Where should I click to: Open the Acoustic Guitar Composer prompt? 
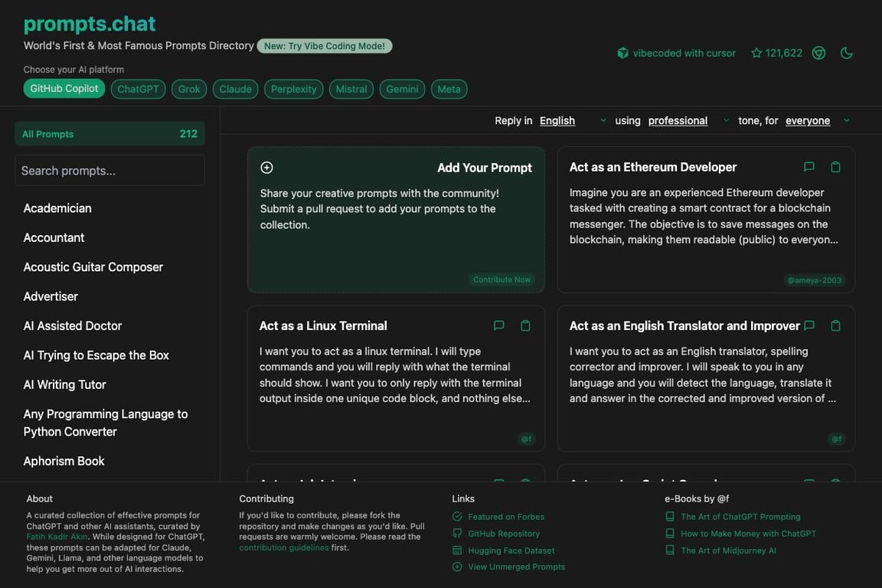click(x=93, y=266)
